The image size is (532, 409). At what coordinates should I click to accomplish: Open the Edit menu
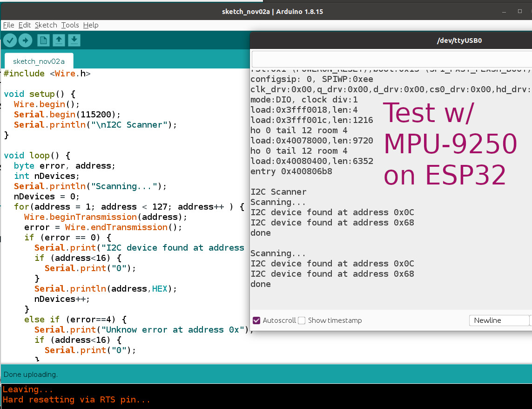pyautogui.click(x=24, y=25)
